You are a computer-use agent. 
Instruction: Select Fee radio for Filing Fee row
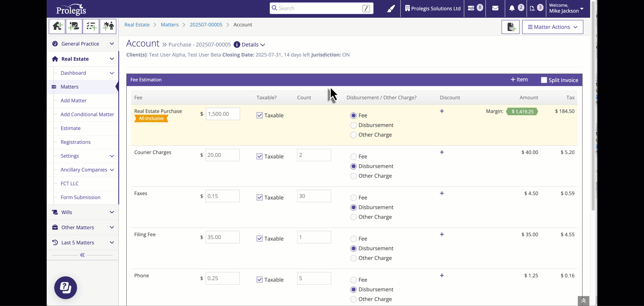click(x=353, y=238)
